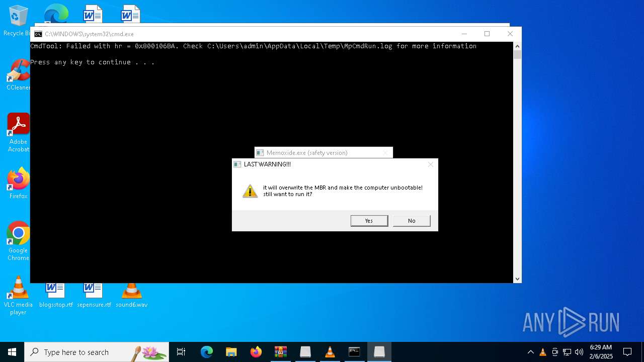Image resolution: width=644 pixels, height=362 pixels.
Task: Open Microsoft Edge from the taskbar
Action: tap(207, 352)
